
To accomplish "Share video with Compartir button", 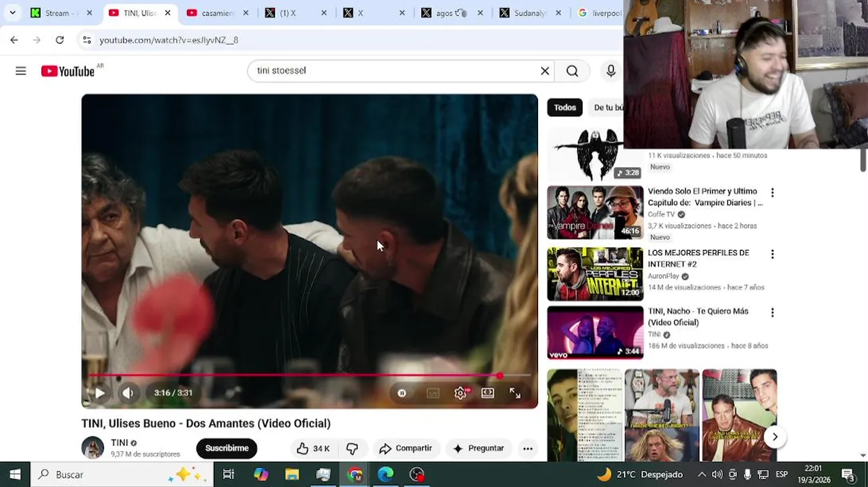I will [x=406, y=448].
